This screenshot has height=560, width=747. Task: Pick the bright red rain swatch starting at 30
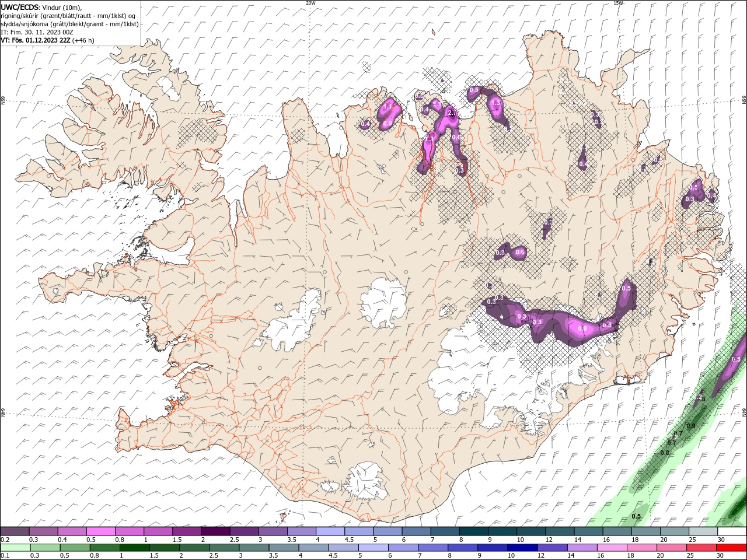pyautogui.click(x=732, y=547)
